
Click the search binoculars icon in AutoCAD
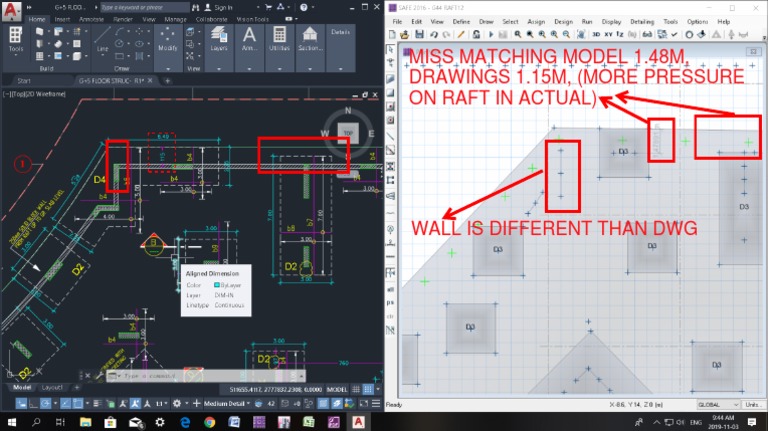196,7
